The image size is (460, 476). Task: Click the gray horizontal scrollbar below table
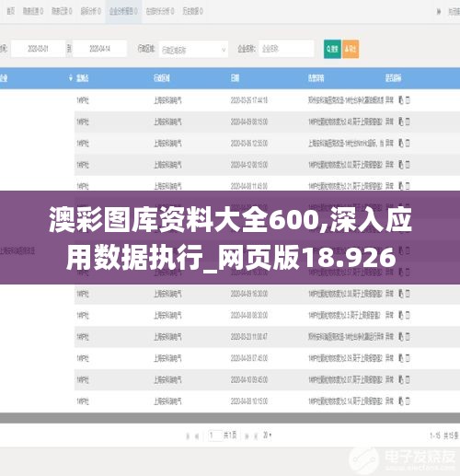click(230, 418)
